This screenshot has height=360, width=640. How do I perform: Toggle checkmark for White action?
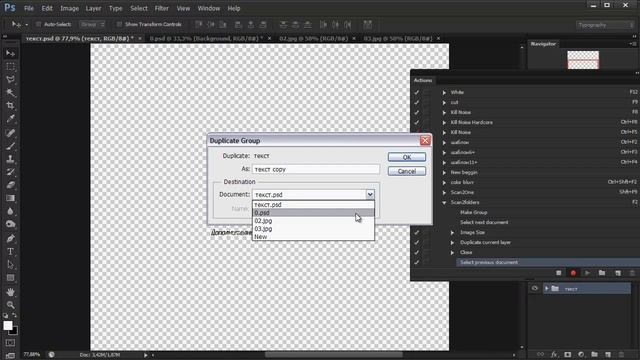pos(417,92)
